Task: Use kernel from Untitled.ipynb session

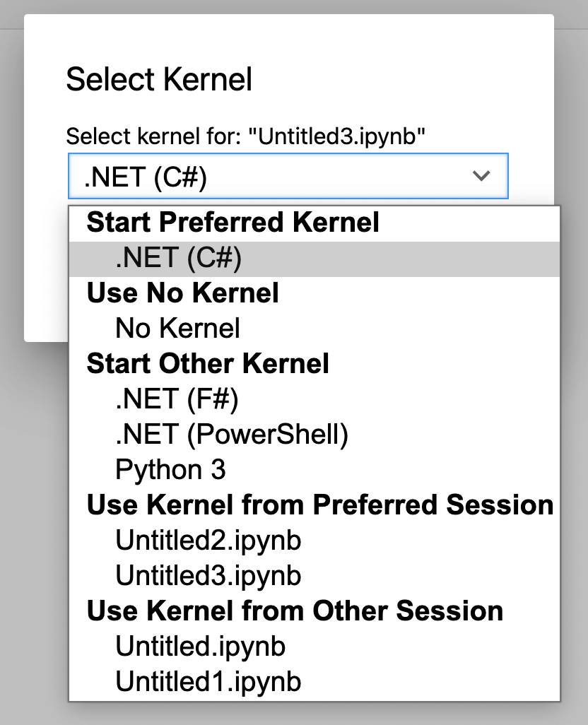Action: point(201,647)
